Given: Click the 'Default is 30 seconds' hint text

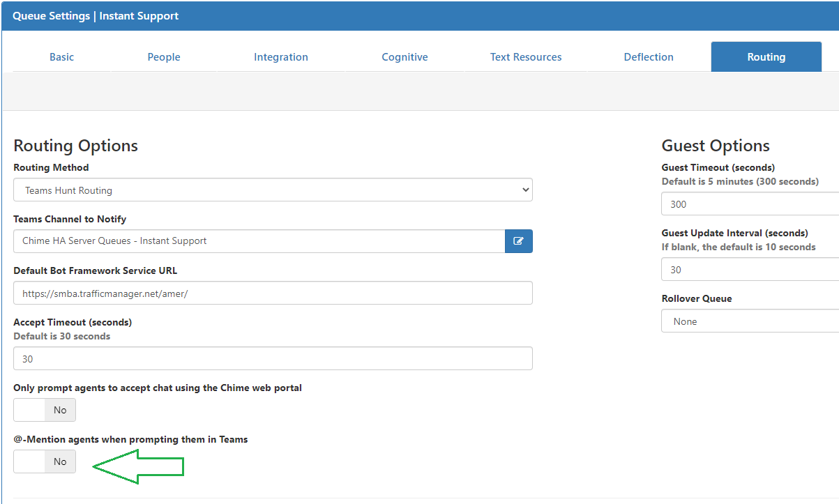Looking at the screenshot, I should pos(62,336).
